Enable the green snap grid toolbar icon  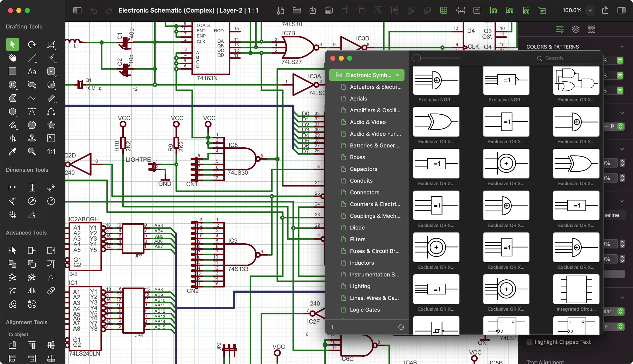[444, 10]
